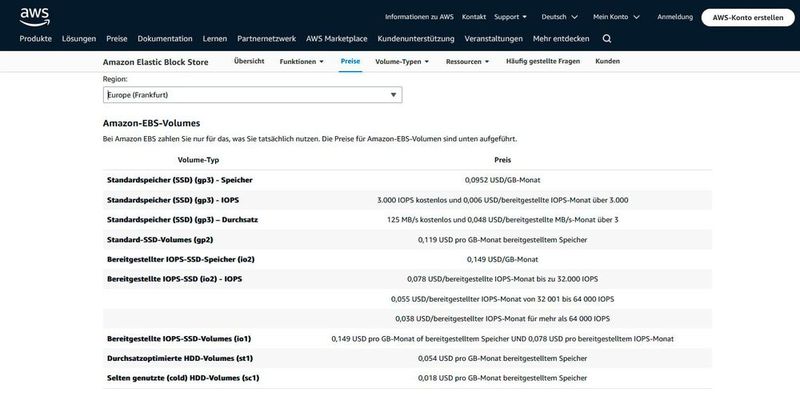Click the AWS logo
This screenshot has height=400, width=800.
(x=35, y=17)
